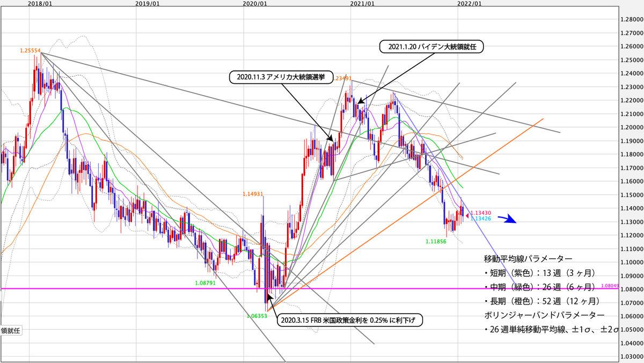This screenshot has width=644, height=363.
Task: Click the 1.15000 price axis tick
Action: (x=632, y=195)
